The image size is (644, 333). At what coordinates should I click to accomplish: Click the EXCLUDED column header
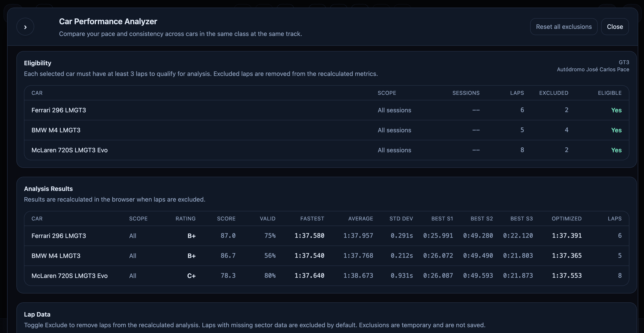click(554, 93)
